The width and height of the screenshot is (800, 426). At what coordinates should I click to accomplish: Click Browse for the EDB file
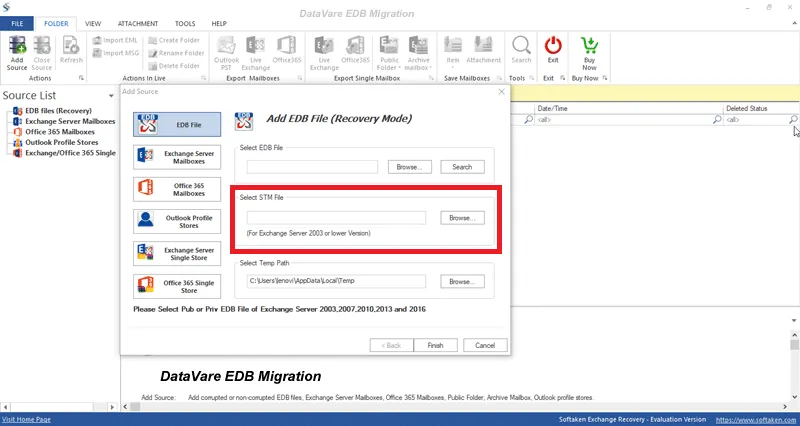point(410,167)
